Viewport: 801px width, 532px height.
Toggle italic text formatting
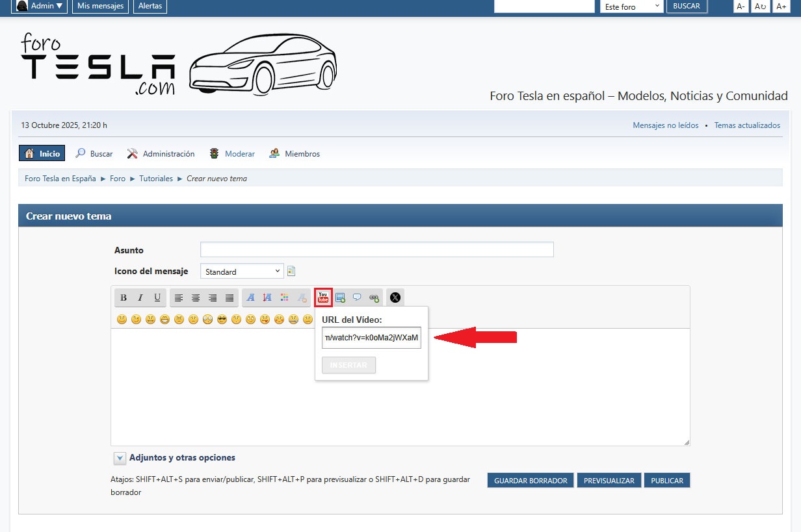tap(140, 298)
